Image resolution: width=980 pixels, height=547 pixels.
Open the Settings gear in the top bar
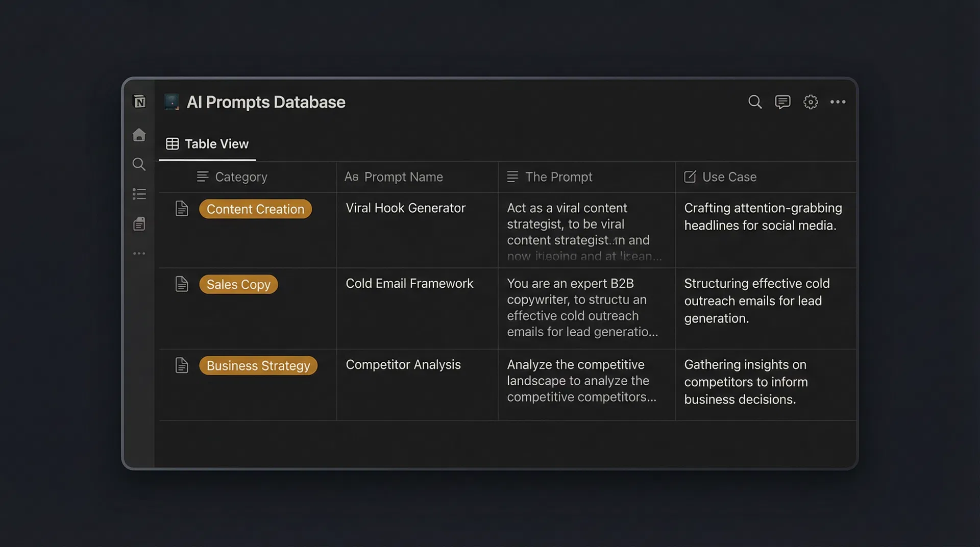[x=811, y=102]
